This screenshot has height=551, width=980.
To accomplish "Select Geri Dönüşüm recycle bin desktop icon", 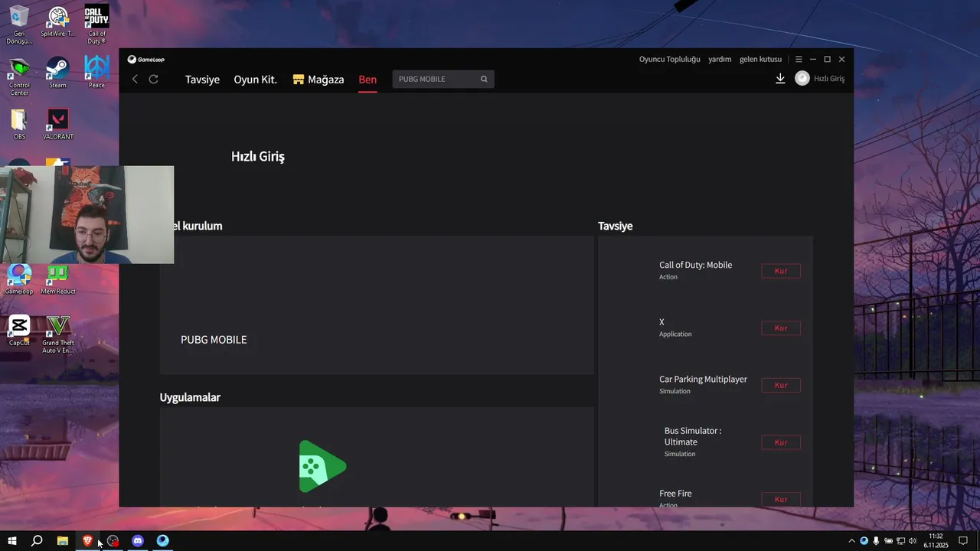I will click(x=19, y=24).
